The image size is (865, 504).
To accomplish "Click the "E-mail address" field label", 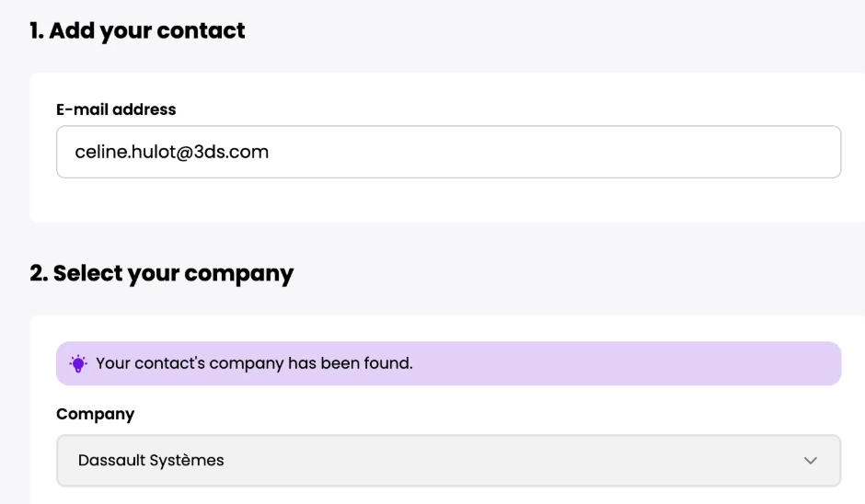I will point(116,109).
